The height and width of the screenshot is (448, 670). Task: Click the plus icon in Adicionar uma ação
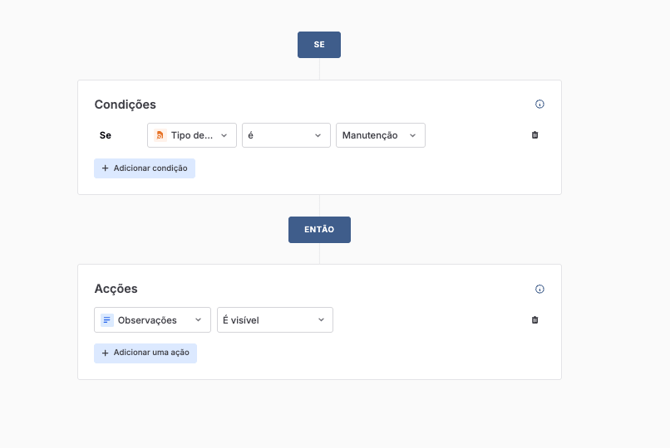point(105,353)
